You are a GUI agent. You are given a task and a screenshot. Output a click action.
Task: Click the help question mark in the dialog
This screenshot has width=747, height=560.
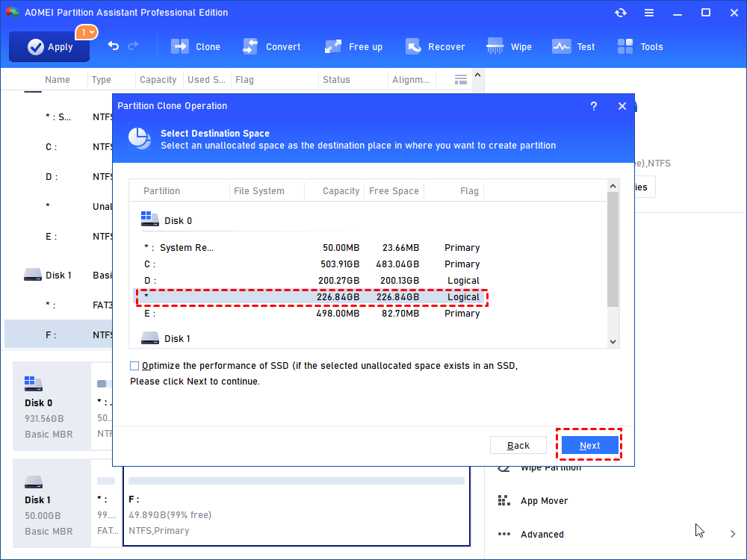click(594, 106)
